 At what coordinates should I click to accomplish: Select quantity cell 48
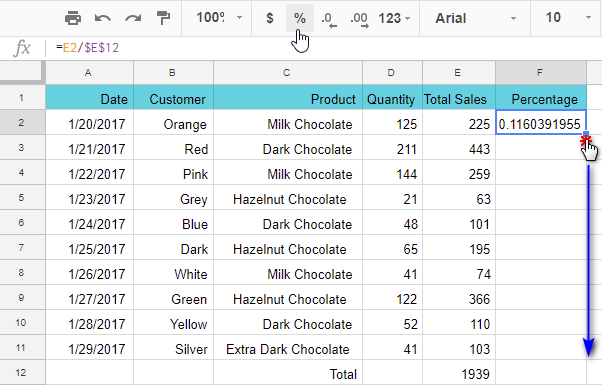392,222
